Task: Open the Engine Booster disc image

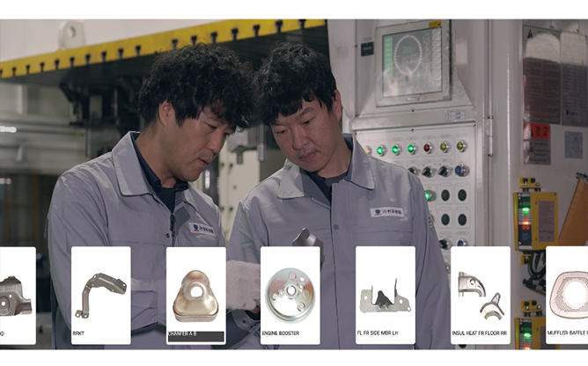Action: 290,296
